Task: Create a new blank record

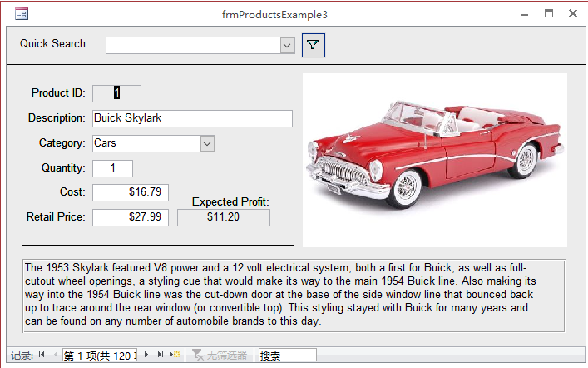Action: click(175, 355)
